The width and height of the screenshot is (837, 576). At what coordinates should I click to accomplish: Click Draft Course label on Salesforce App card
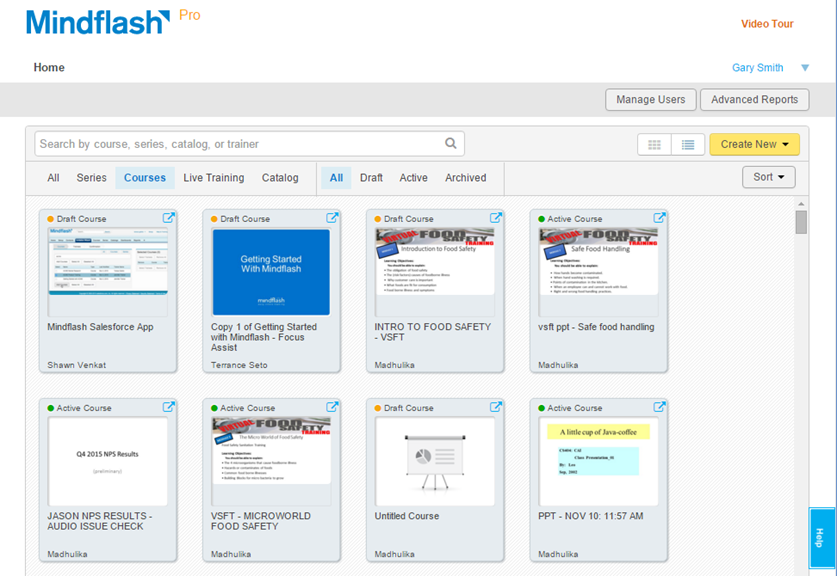pos(82,219)
